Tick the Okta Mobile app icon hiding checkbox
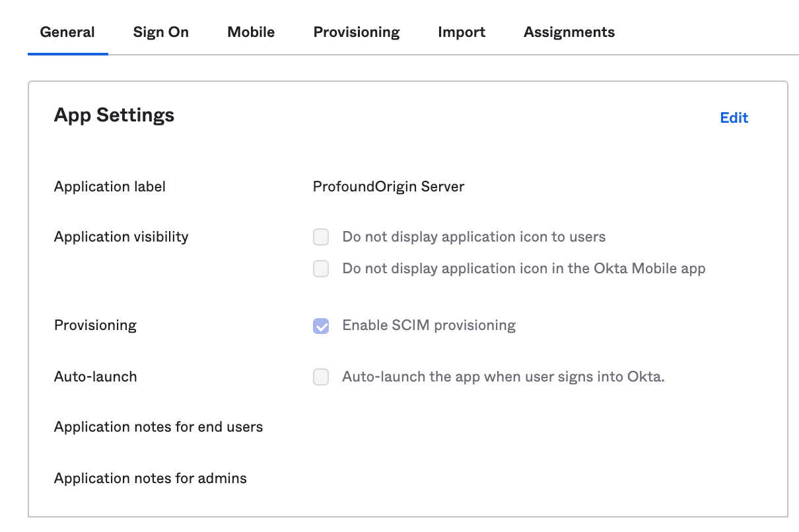Screen dimensions: 799x532 (321, 269)
